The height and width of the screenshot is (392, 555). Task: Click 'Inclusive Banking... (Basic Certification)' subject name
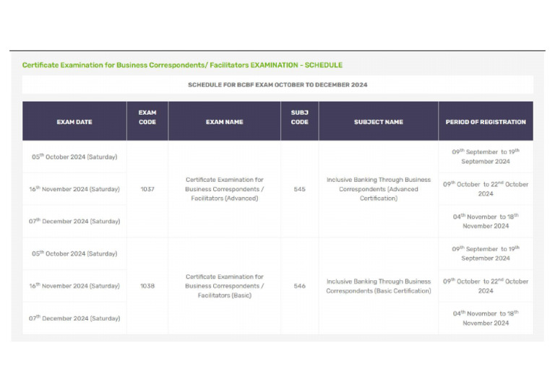click(x=379, y=286)
